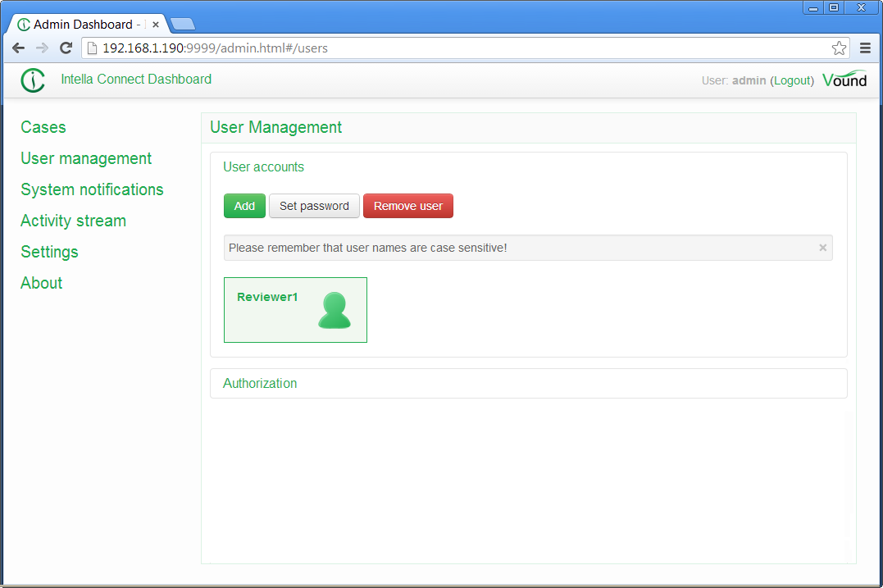The height and width of the screenshot is (588, 883).
Task: Open the Chrome hamburger menu
Action: click(x=865, y=48)
